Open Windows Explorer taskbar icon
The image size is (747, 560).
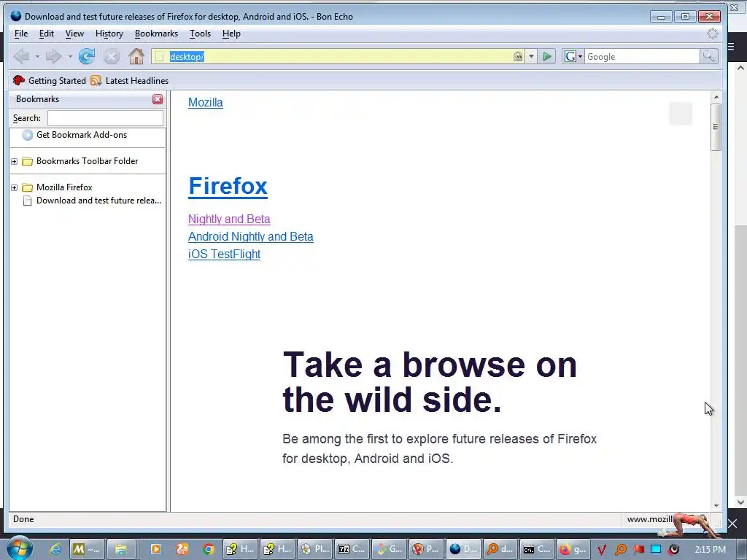click(x=121, y=550)
